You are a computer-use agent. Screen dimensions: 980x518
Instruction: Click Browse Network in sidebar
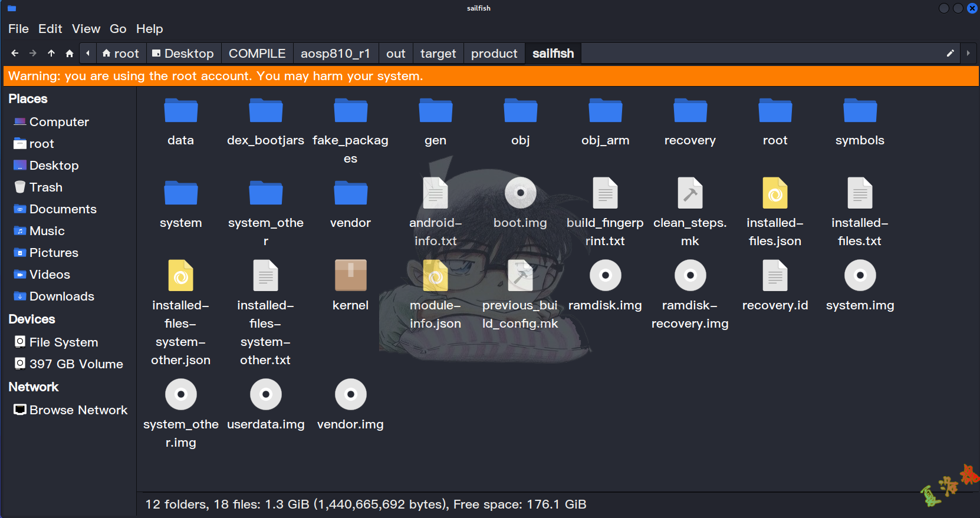[78, 410]
